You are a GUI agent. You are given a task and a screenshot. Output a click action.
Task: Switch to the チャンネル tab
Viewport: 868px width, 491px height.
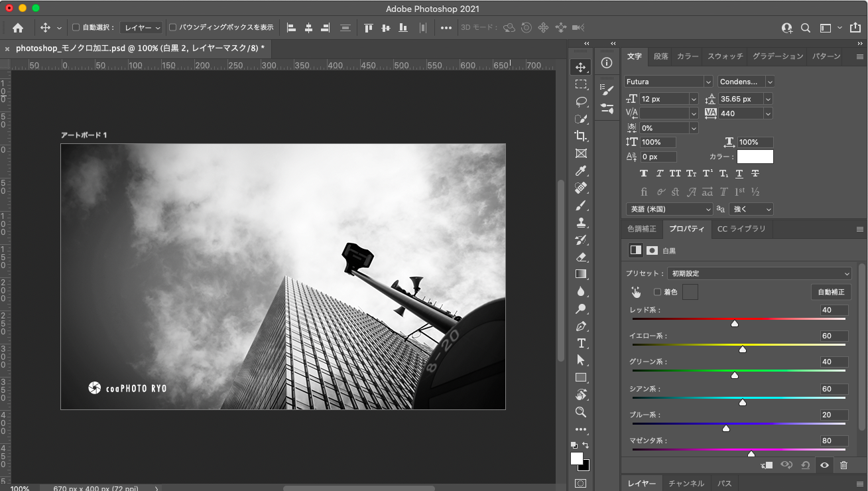coord(686,484)
